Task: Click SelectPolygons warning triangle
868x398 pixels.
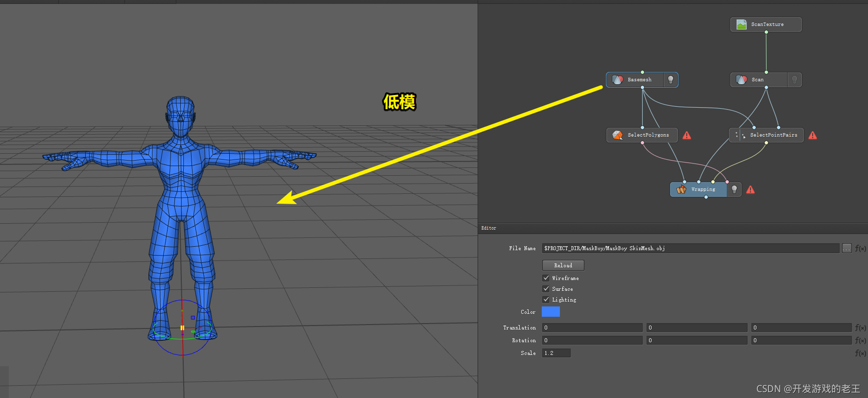Action: tap(687, 136)
